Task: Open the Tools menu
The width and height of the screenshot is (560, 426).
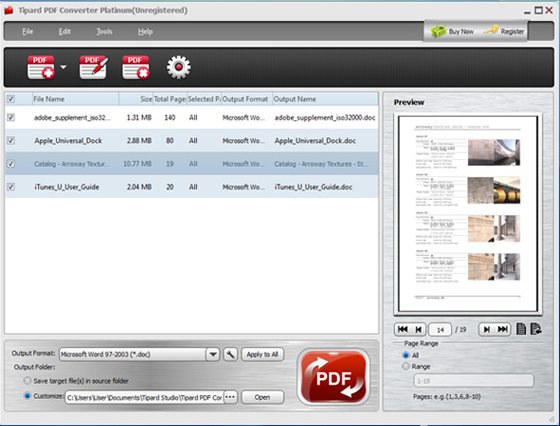Action: click(104, 31)
